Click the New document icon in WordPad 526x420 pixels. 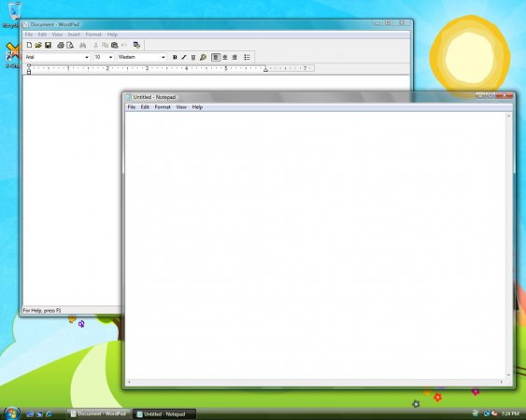click(x=29, y=45)
